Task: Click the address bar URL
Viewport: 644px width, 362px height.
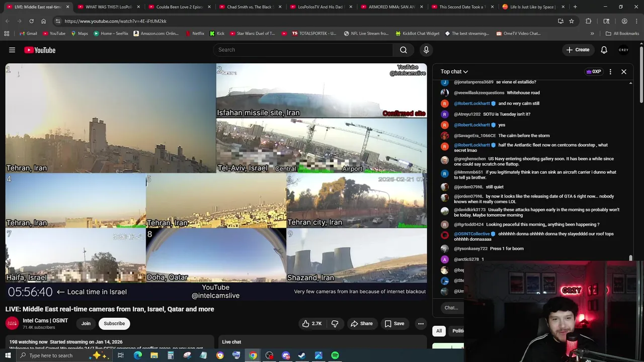Action: 115,21
